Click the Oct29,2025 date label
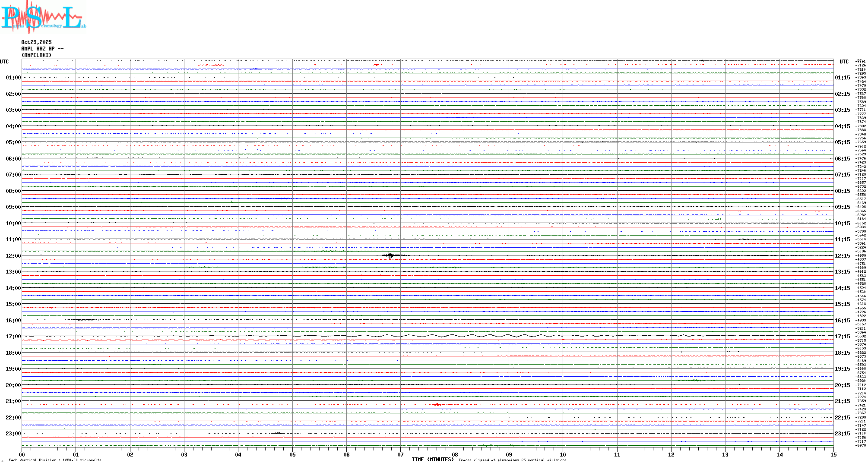The width and height of the screenshot is (868, 466). click(x=36, y=42)
